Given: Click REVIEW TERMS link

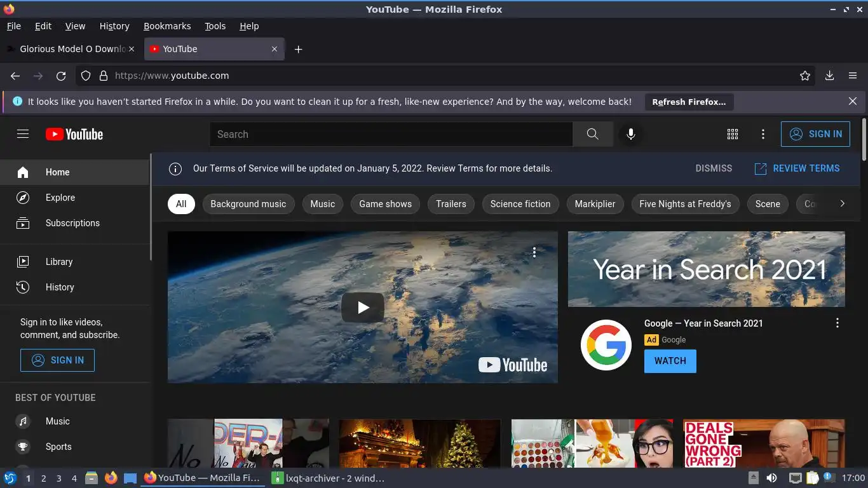Looking at the screenshot, I should (797, 168).
